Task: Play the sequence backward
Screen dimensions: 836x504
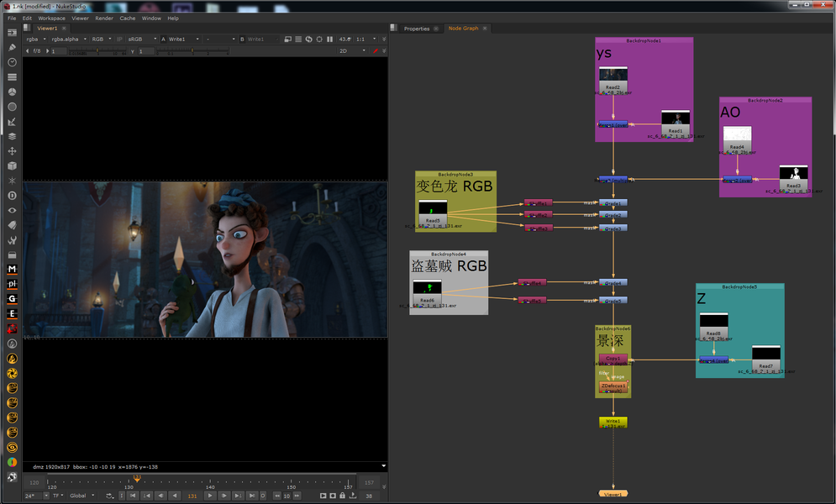Action: [x=175, y=496]
